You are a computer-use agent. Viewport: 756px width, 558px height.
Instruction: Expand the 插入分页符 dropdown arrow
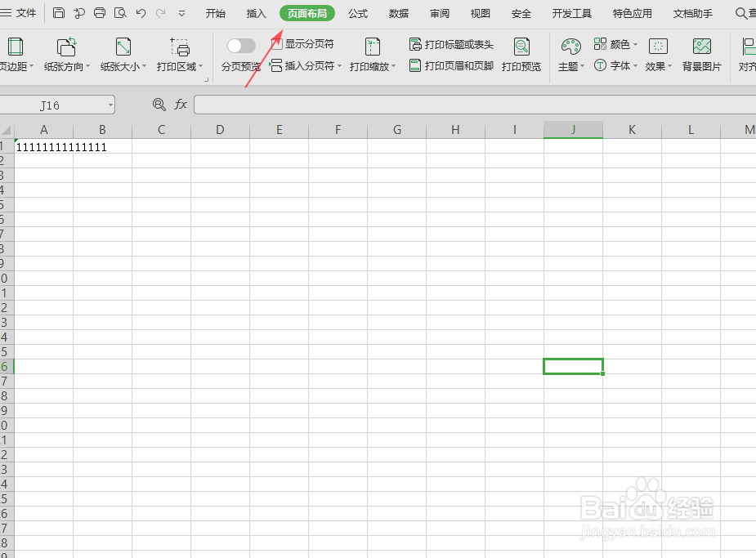[x=339, y=65]
